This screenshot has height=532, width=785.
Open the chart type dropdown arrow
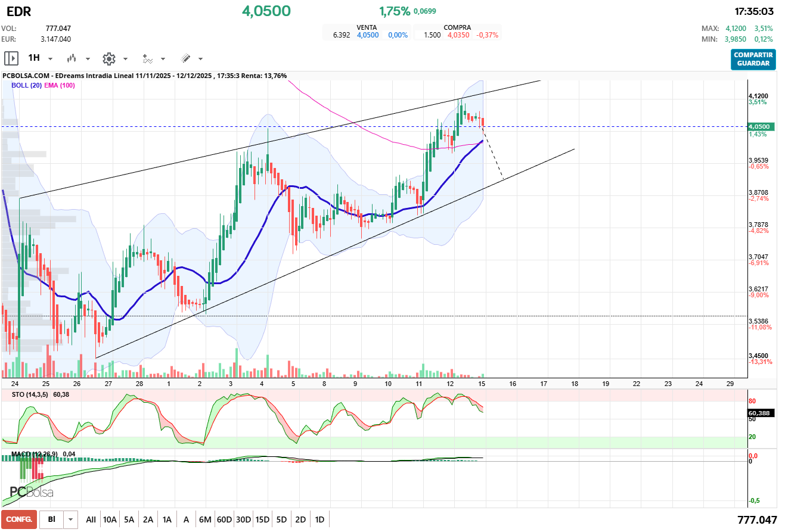click(x=88, y=59)
